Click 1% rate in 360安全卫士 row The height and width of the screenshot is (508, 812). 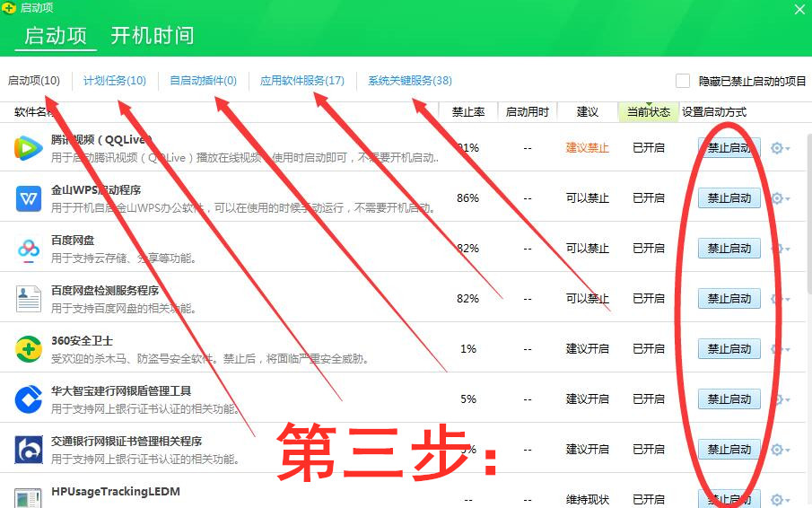468,349
